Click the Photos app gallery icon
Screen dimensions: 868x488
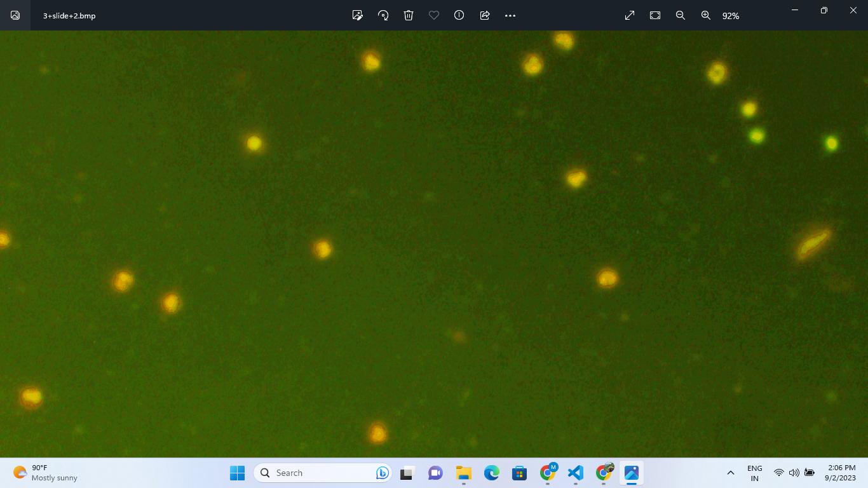tap(15, 15)
